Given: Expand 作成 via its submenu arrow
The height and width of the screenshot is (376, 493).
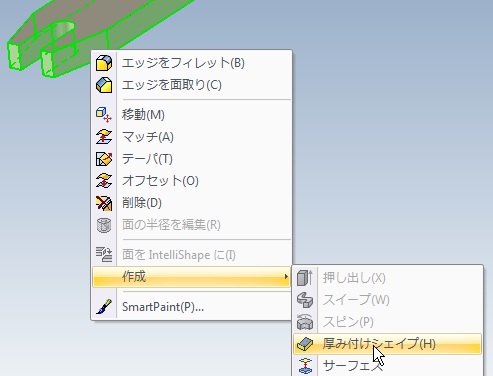Looking at the screenshot, I should coord(286,277).
